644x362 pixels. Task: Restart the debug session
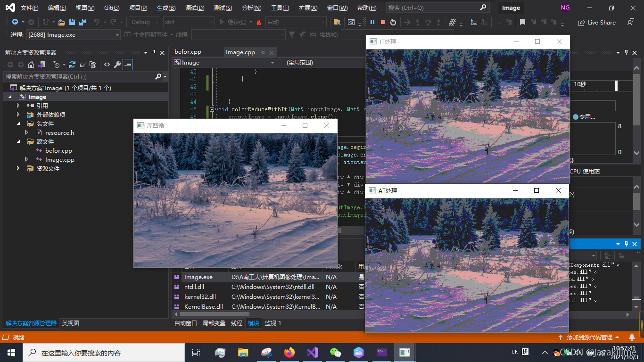click(x=393, y=22)
